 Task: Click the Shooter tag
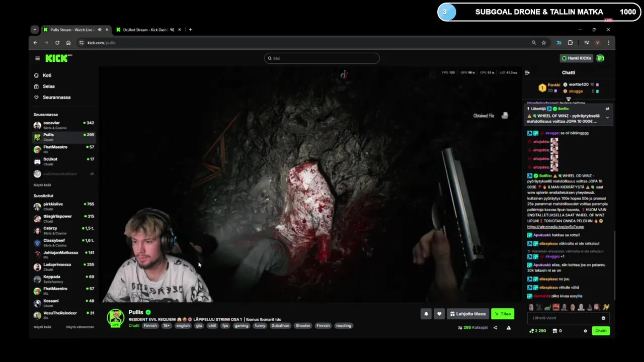point(303,326)
